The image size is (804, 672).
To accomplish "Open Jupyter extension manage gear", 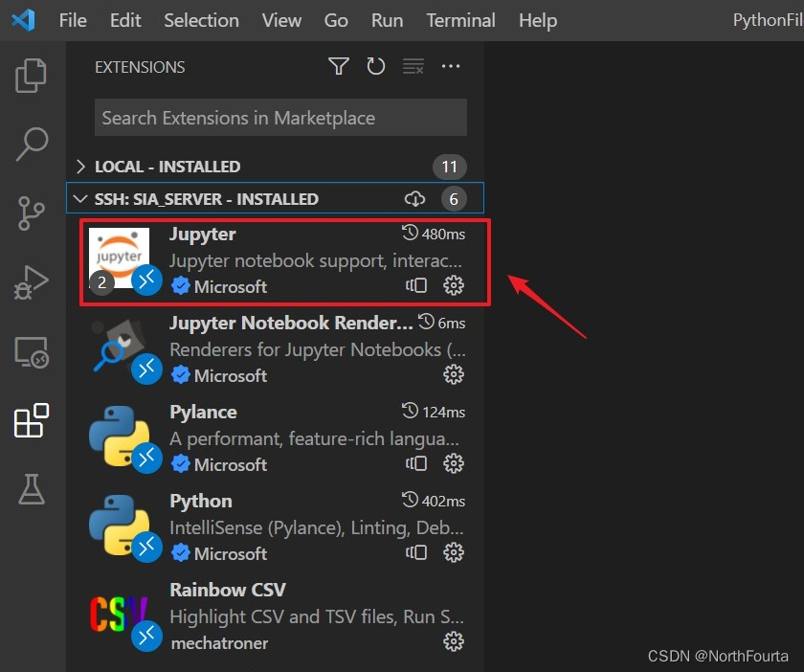I will [x=454, y=285].
